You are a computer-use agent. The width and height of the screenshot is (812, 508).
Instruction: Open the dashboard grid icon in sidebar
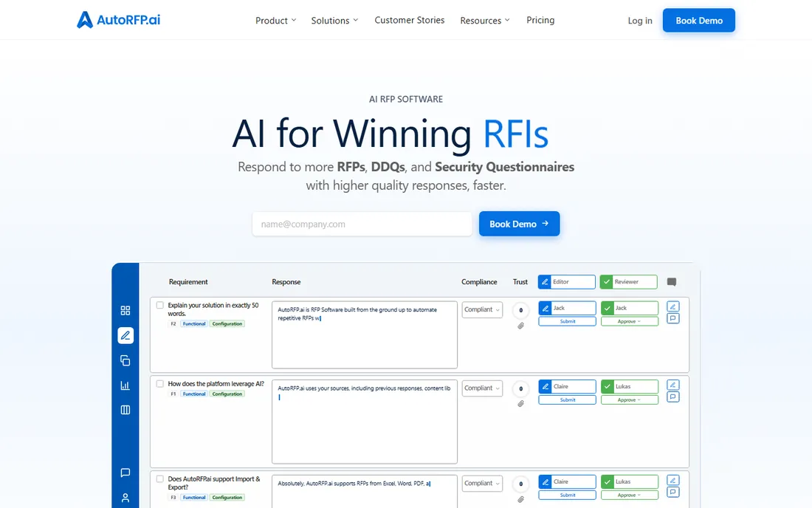[125, 310]
